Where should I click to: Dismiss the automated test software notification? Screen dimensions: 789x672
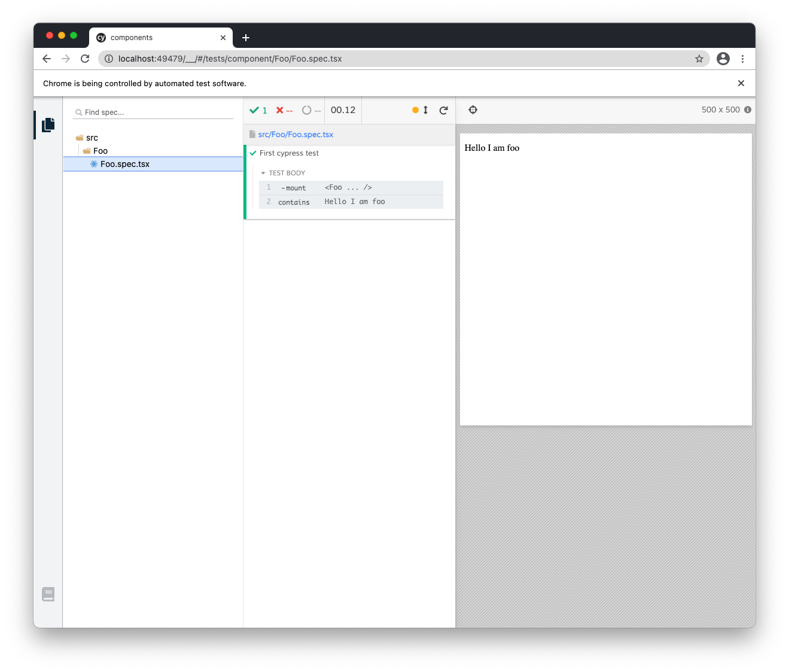click(x=741, y=83)
